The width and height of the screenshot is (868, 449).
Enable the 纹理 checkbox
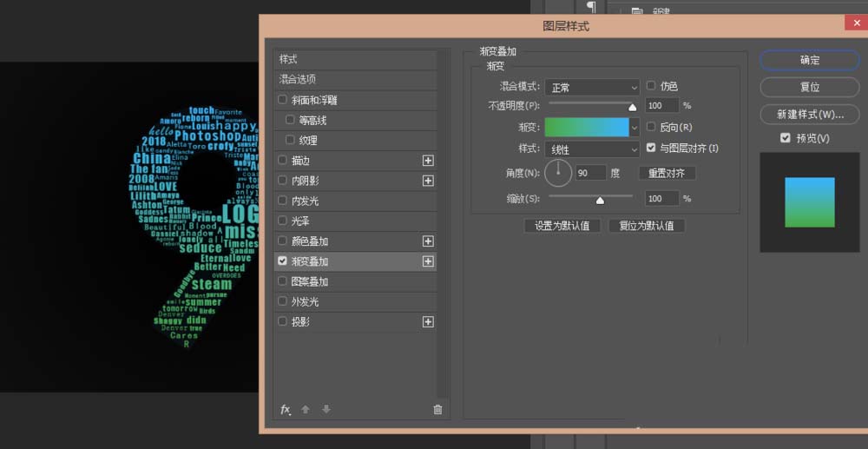290,140
